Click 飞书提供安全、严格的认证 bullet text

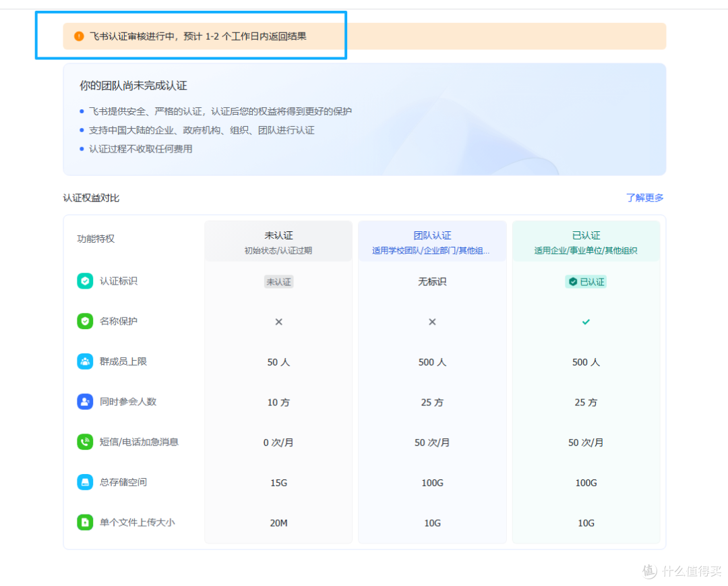(x=220, y=111)
